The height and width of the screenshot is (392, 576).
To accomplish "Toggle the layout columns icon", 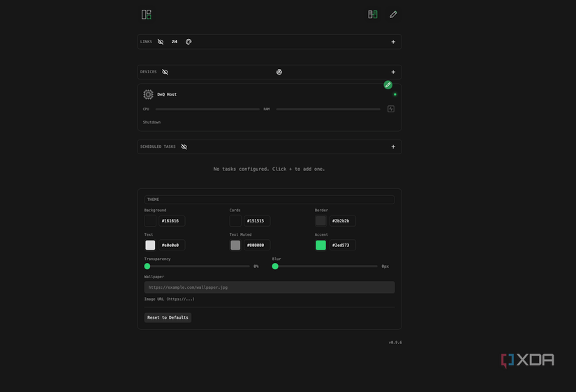I will 373,15.
